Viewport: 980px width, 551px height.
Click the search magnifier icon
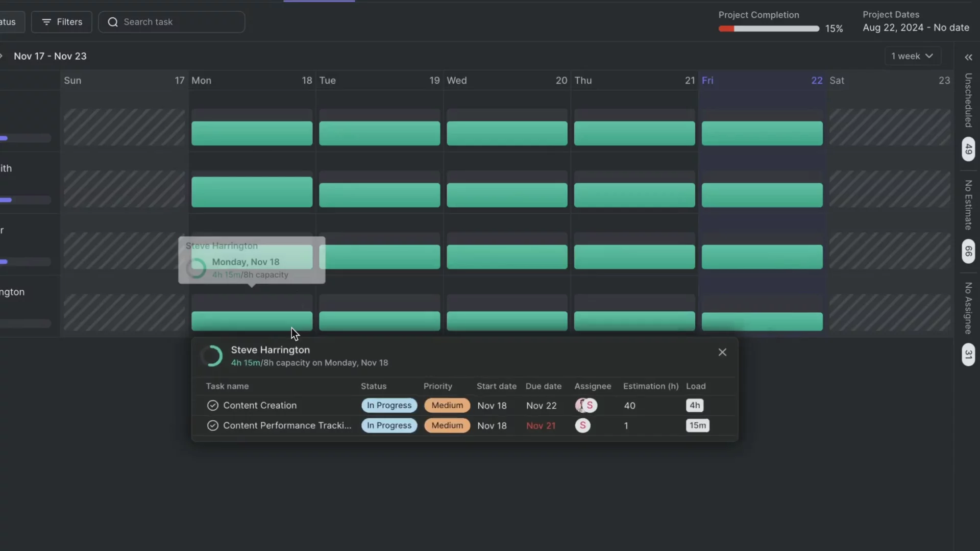click(113, 22)
